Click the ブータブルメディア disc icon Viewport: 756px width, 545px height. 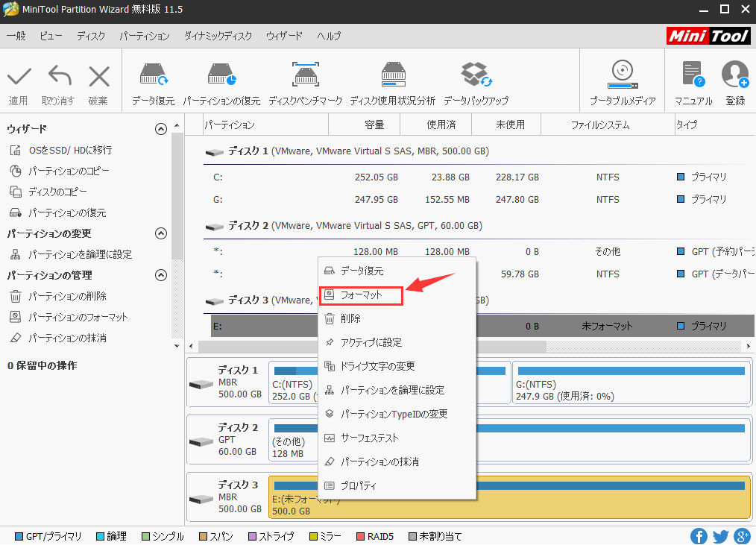click(x=623, y=75)
